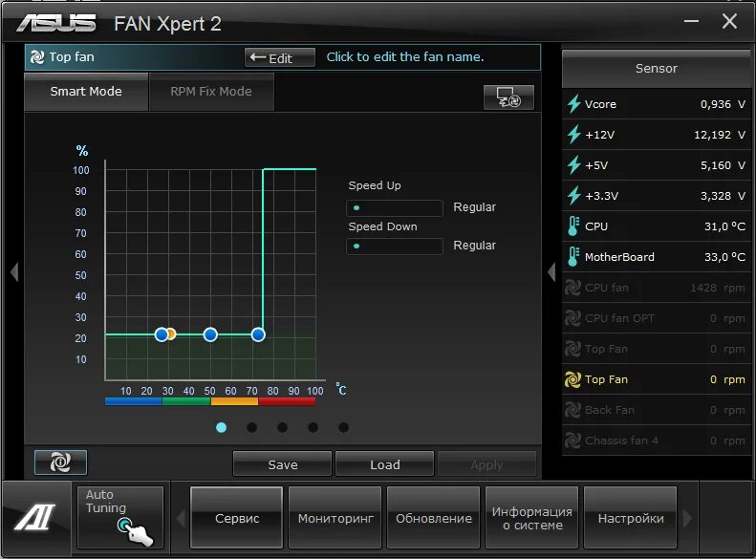This screenshot has height=559, width=756.
Task: Click the orange current temperature marker
Action: [x=172, y=333]
